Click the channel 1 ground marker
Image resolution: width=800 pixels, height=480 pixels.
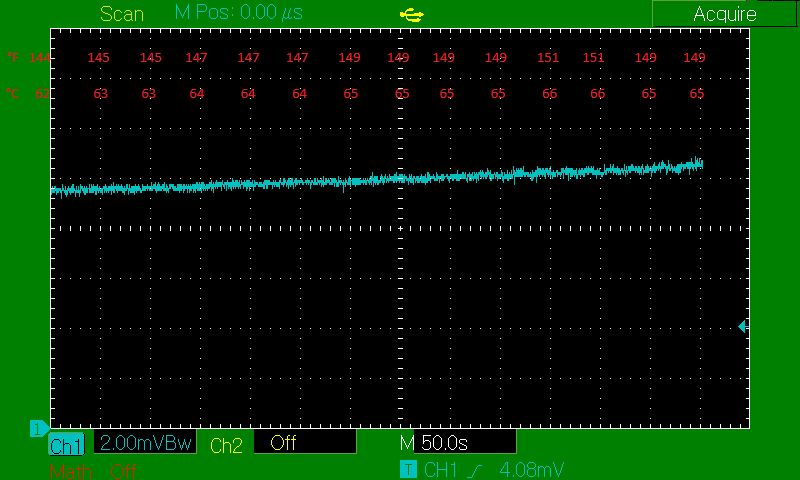[x=39, y=428]
